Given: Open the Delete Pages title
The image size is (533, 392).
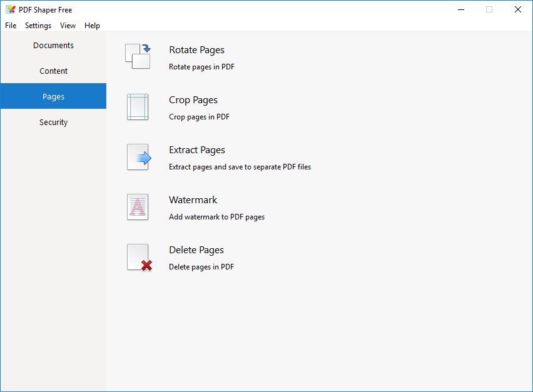Looking at the screenshot, I should coord(196,249).
